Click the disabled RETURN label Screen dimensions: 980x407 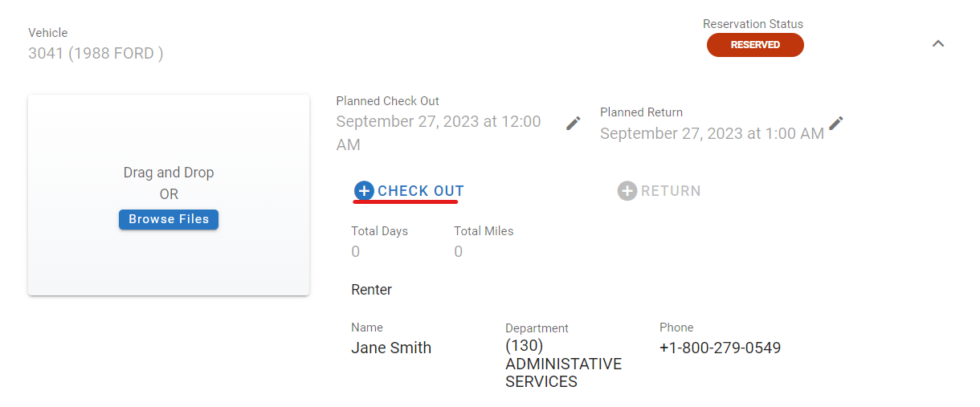point(671,191)
